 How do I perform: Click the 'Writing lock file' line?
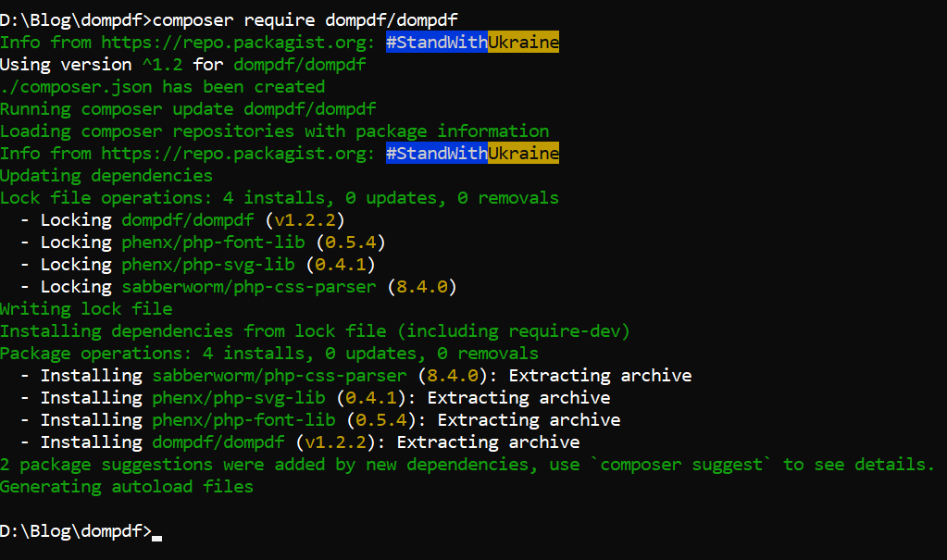click(x=86, y=309)
